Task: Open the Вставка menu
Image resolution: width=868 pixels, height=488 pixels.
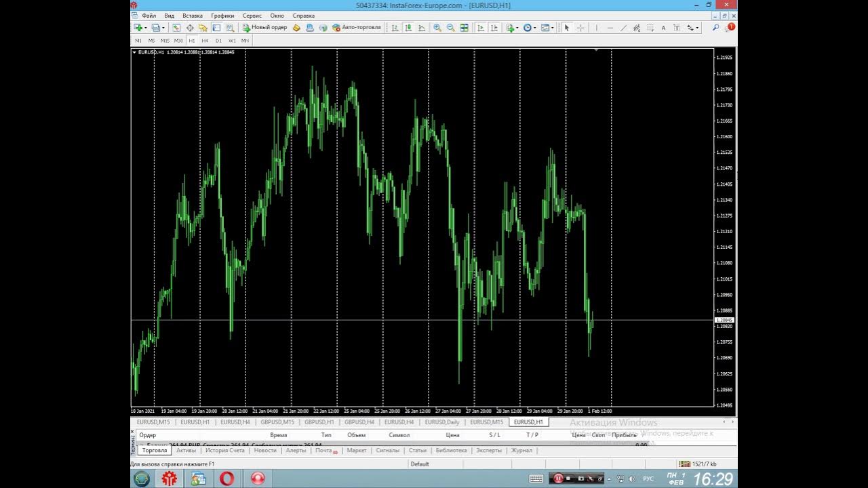Action: coord(193,16)
